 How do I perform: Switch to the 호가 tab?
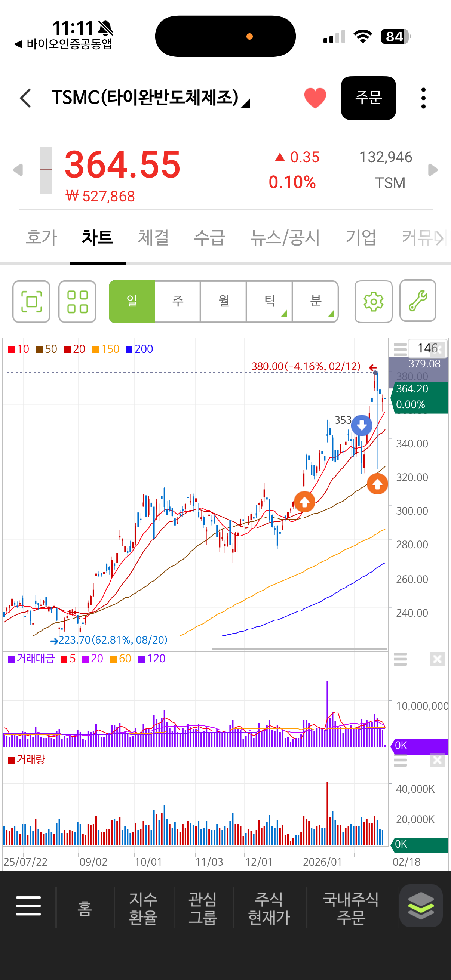[x=42, y=237]
